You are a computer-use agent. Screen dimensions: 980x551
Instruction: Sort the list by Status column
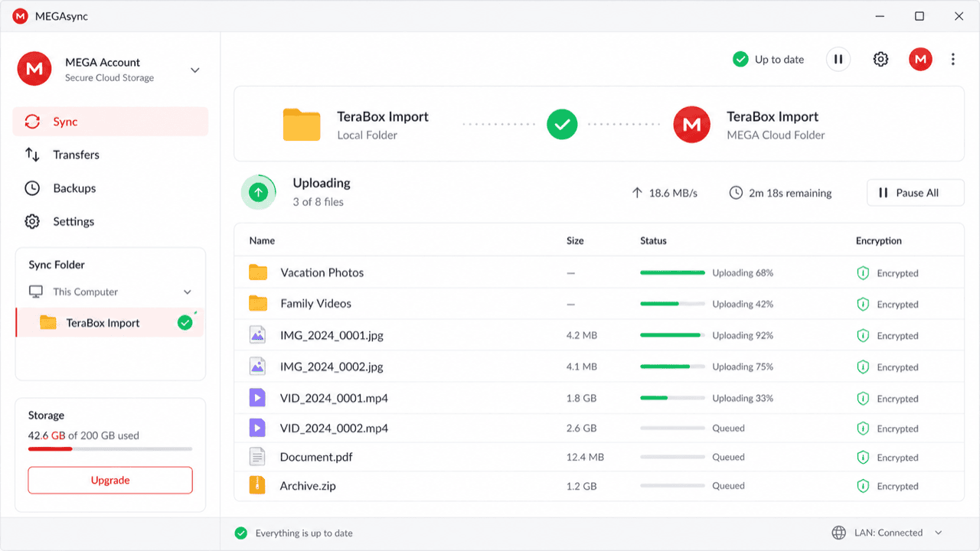pyautogui.click(x=653, y=240)
